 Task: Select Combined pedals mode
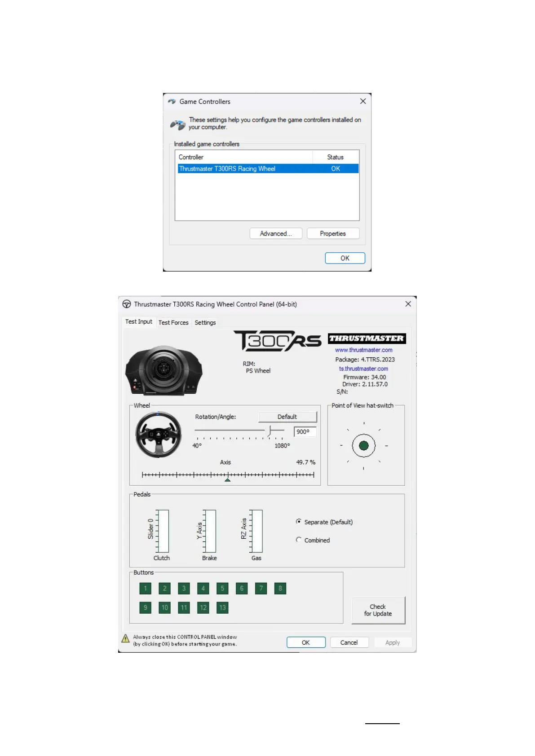299,540
